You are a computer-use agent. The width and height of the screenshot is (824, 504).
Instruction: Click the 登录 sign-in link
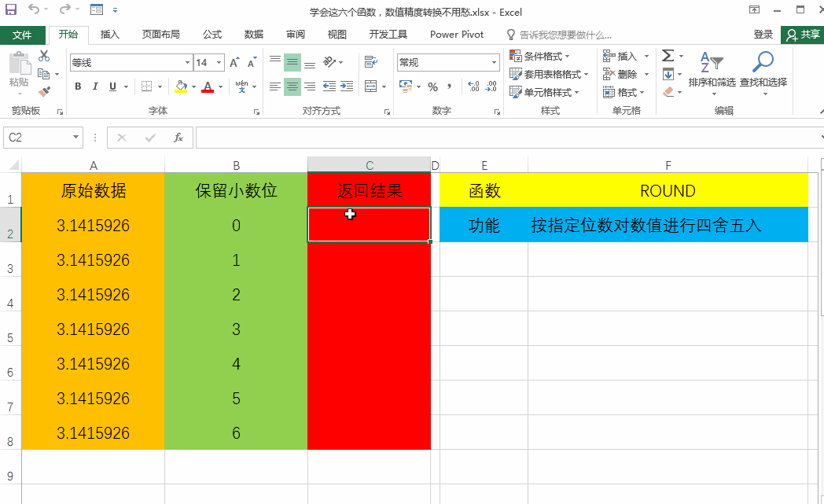click(763, 35)
